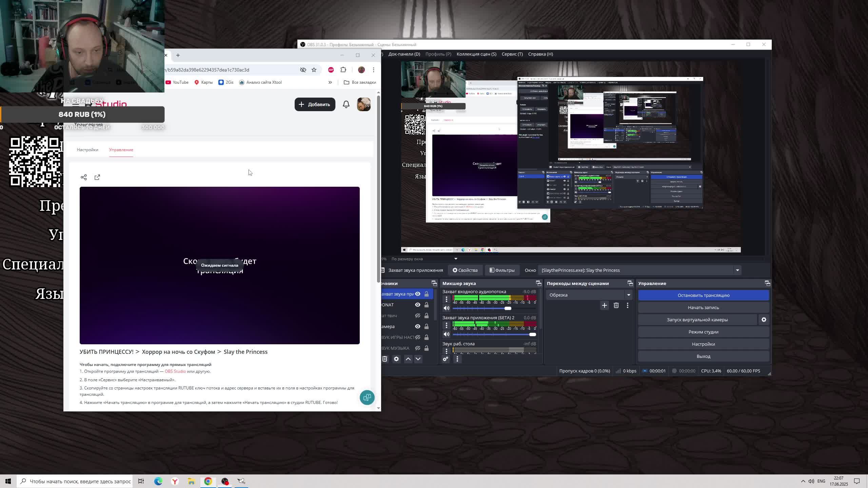Hide the Захват звука приложения source
The width and height of the screenshot is (868, 488).
pyautogui.click(x=417, y=294)
